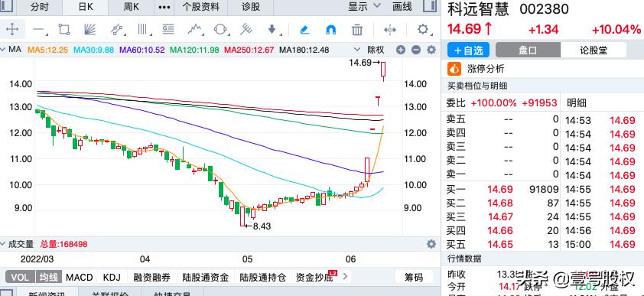Click the right panel layout icon
Viewport: 644px width, 296px height.
pos(429,6)
